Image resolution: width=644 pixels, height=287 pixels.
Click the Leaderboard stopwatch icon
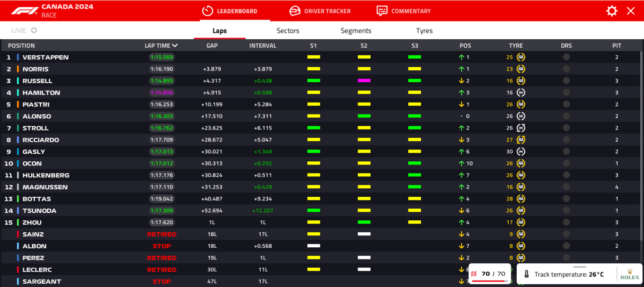coord(208,11)
